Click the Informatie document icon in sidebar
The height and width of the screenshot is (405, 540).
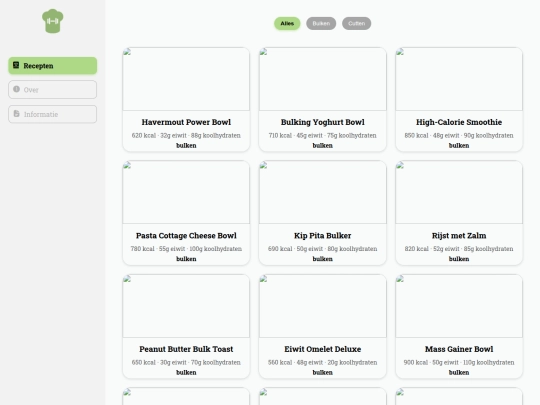(16, 114)
